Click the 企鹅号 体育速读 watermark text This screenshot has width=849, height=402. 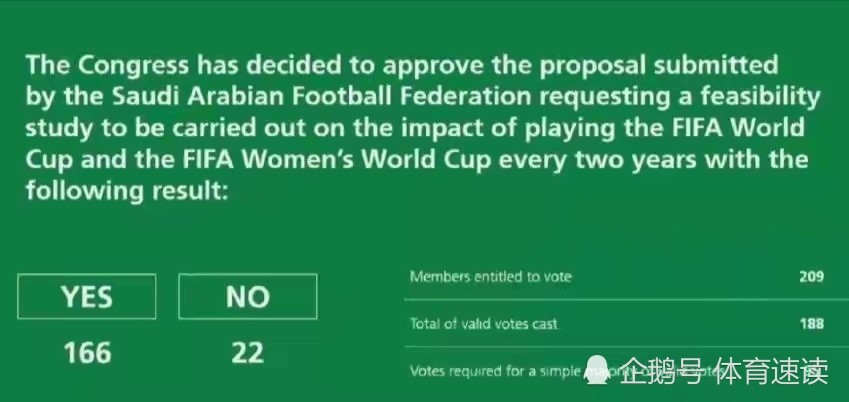coord(724,371)
